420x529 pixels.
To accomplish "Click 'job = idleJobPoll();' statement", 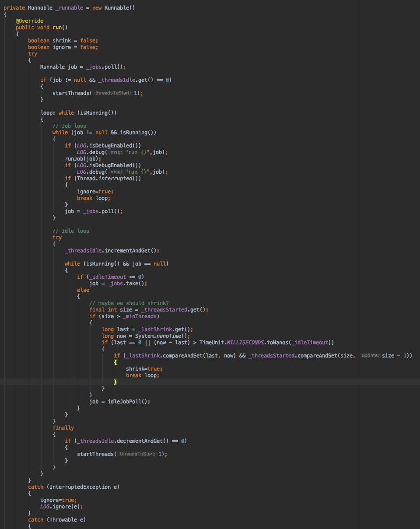I will pos(120,402).
